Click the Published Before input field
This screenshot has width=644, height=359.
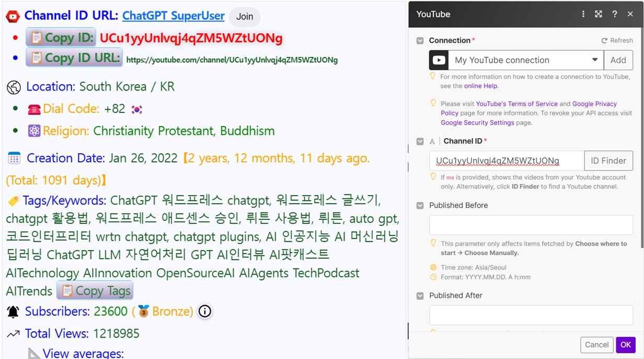coord(531,225)
